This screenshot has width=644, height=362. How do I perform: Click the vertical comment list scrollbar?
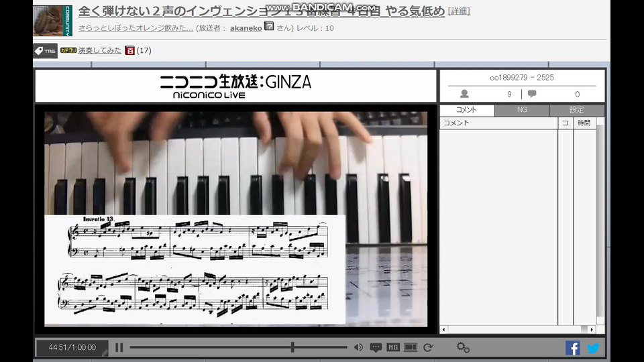point(600,222)
